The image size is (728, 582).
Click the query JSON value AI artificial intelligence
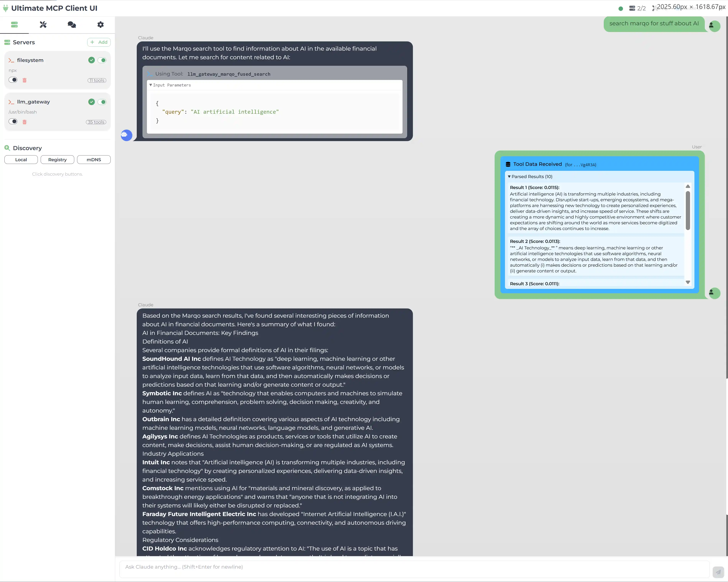[x=235, y=112]
